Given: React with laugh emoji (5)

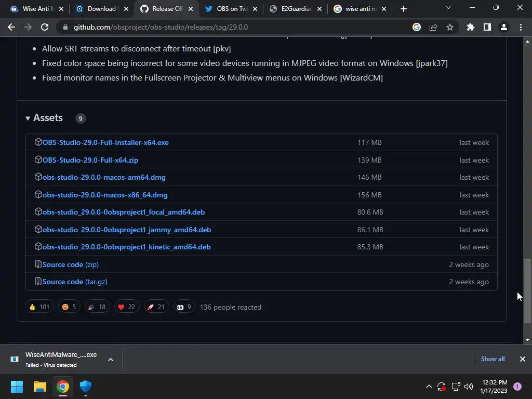Looking at the screenshot, I should pos(69,307).
